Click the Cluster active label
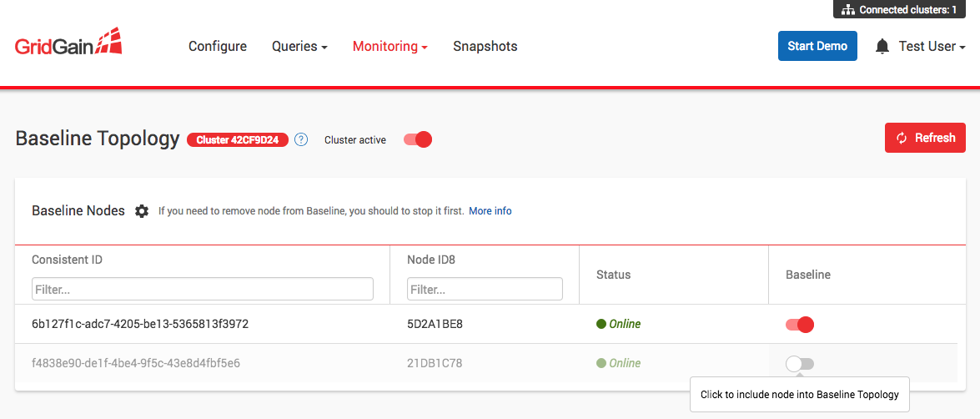This screenshot has width=980, height=419. [355, 140]
